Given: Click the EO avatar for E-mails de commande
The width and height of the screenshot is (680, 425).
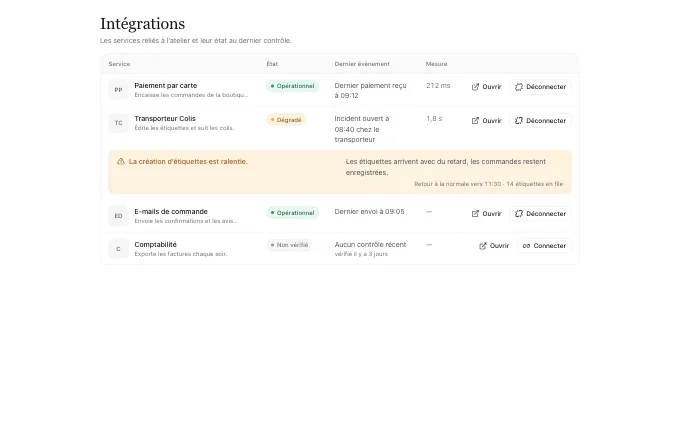Looking at the screenshot, I should (118, 216).
